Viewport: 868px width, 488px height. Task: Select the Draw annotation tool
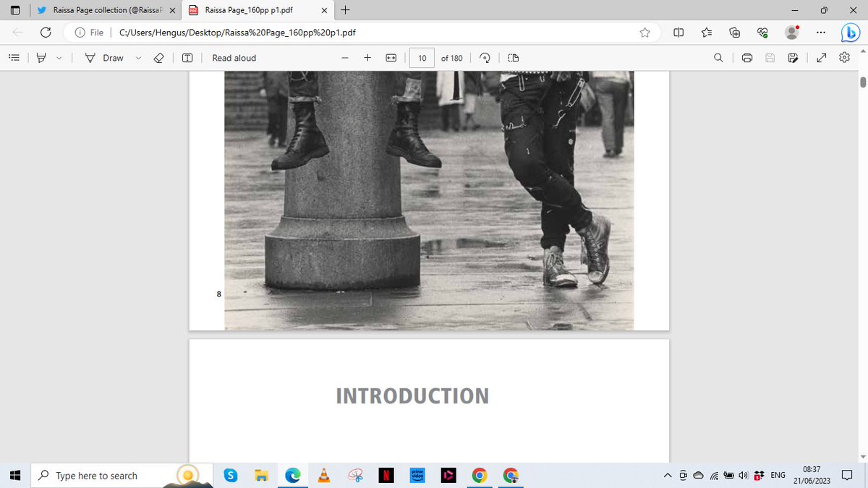(103, 58)
